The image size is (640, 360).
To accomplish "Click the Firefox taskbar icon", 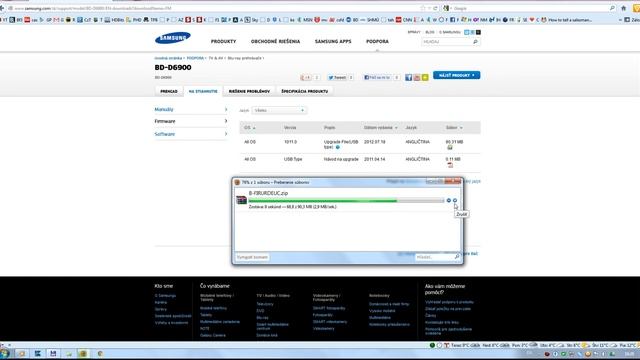I will pos(83,353).
